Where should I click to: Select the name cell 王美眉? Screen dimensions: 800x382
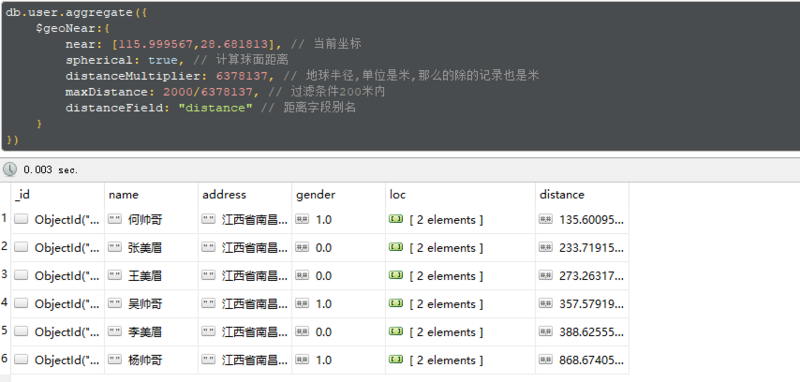[x=152, y=276]
